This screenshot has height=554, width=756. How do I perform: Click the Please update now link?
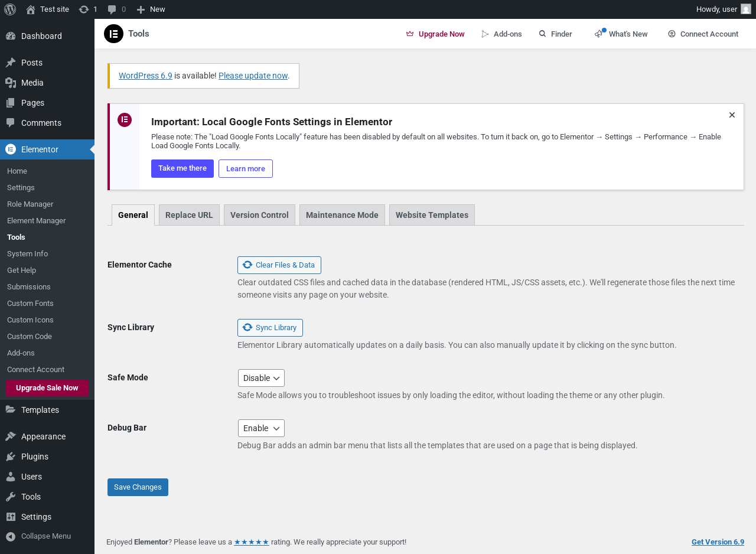coord(253,76)
